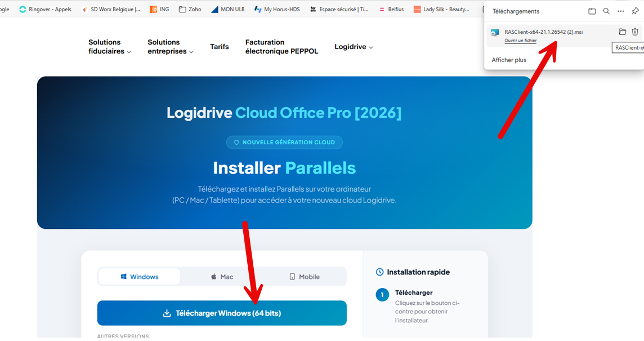Expand the Logidrive navigation menu
Viewport: 644px width, 341px height.
(354, 47)
